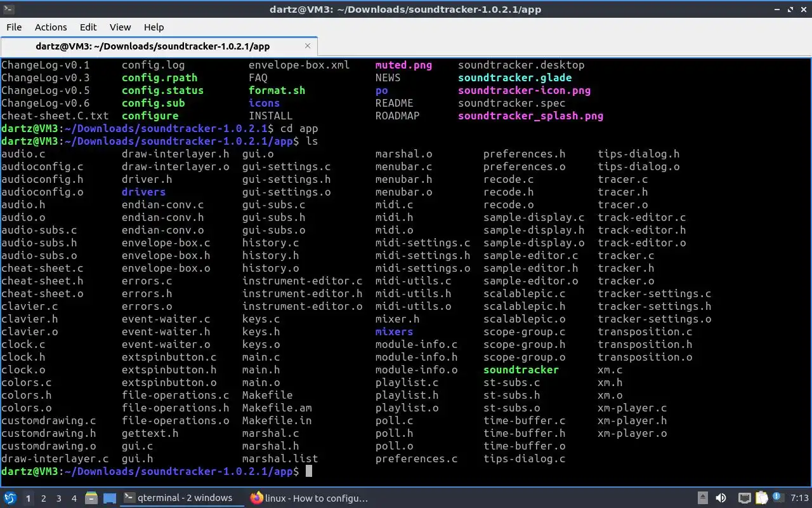
Task: Click the wired network tray icon
Action: (x=745, y=498)
